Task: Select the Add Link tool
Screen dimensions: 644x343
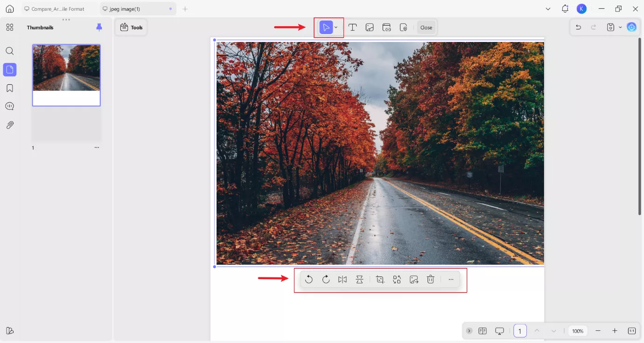Action: click(x=386, y=27)
